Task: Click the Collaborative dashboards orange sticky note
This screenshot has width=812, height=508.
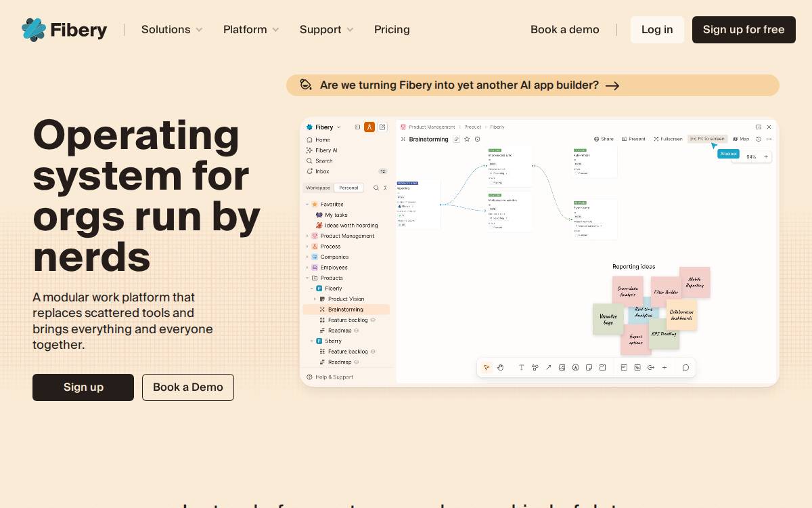Action: (681, 315)
